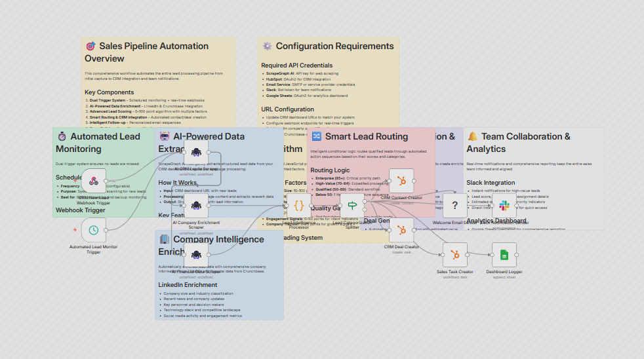Click the 'Webhook Trigger' subheading in green note
Image resolution: width=644 pixels, height=359 pixels.
(81, 210)
